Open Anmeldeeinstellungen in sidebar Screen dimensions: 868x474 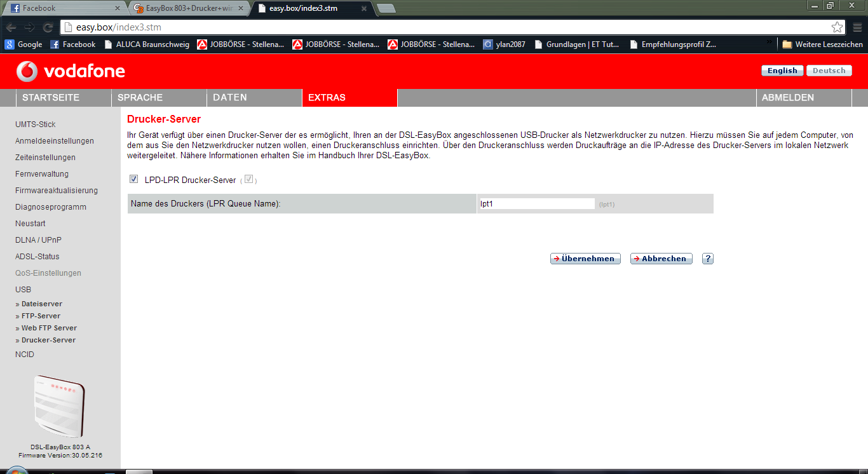coord(55,141)
